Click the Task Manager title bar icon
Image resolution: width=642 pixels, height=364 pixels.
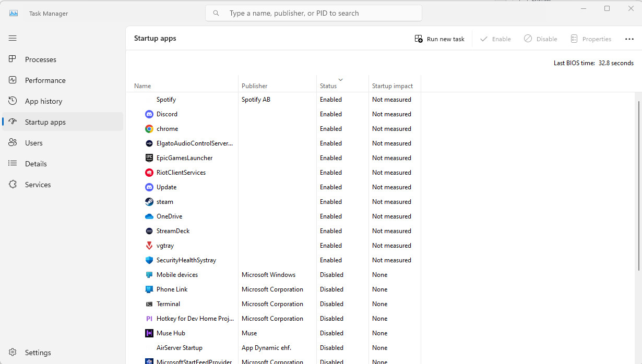point(14,13)
